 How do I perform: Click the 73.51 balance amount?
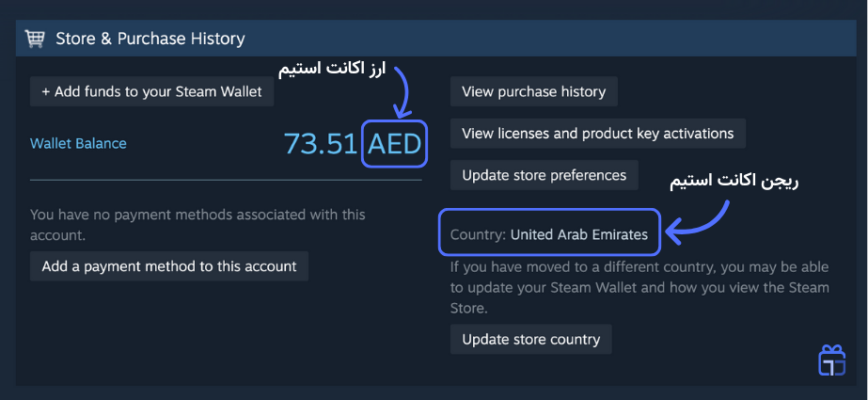click(x=320, y=144)
